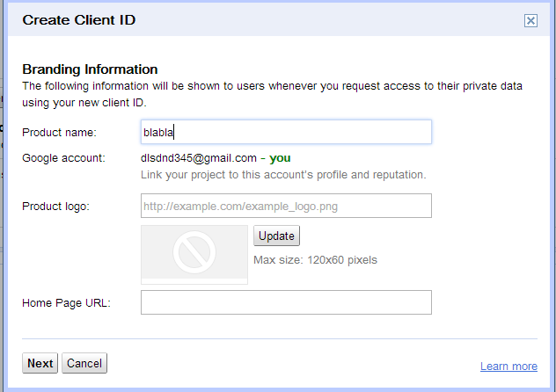Open the Learn more link
This screenshot has width=556, height=392.
pyautogui.click(x=508, y=367)
